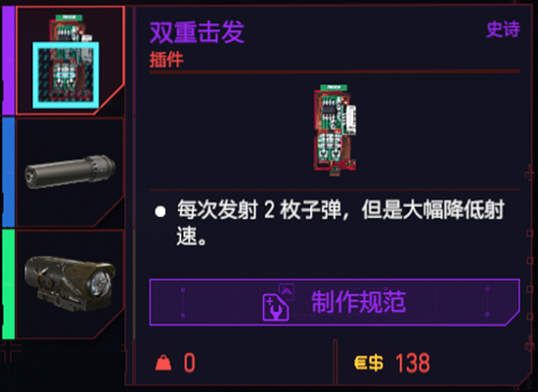Click the red weight bag icon

click(x=163, y=363)
